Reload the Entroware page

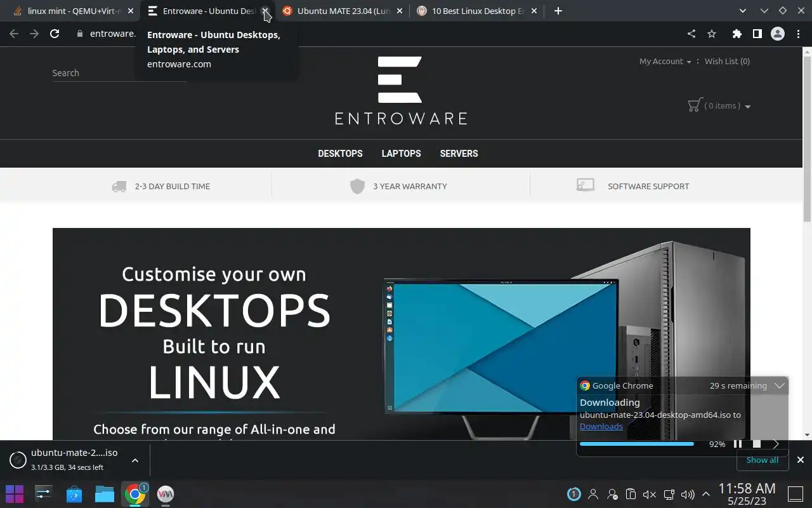tap(55, 34)
